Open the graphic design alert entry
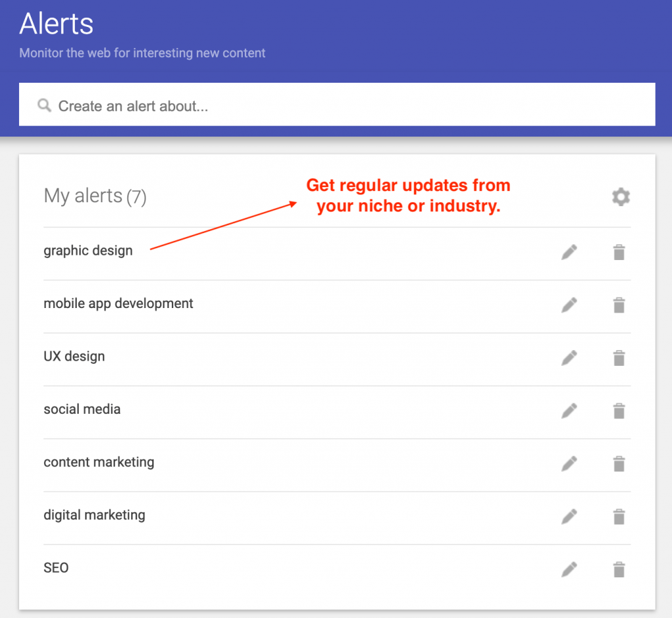 tap(88, 251)
